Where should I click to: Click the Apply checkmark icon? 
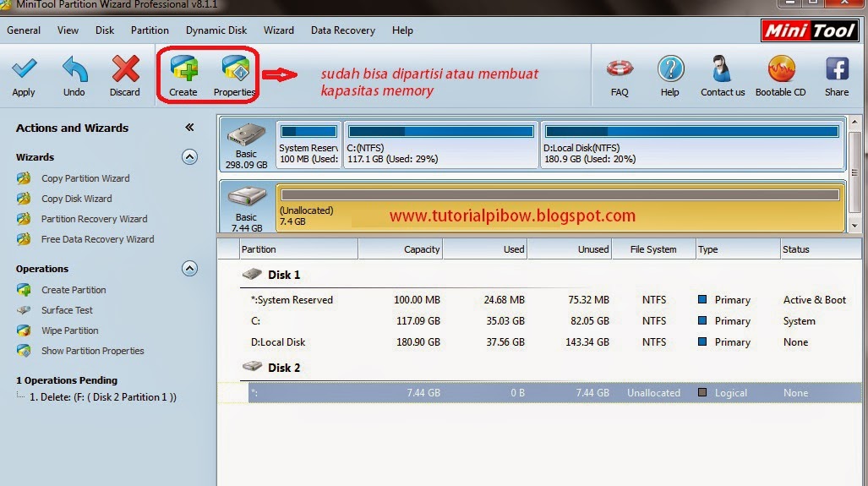click(x=25, y=68)
